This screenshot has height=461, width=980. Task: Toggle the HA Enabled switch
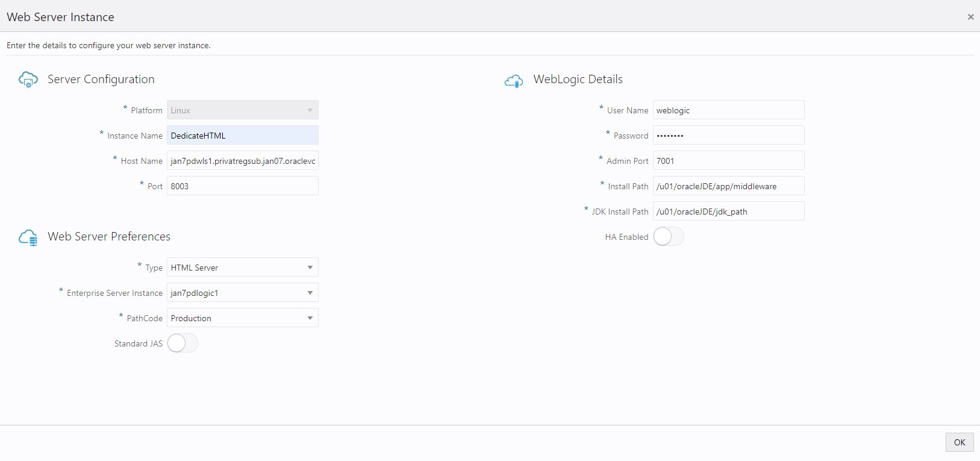[x=669, y=237]
